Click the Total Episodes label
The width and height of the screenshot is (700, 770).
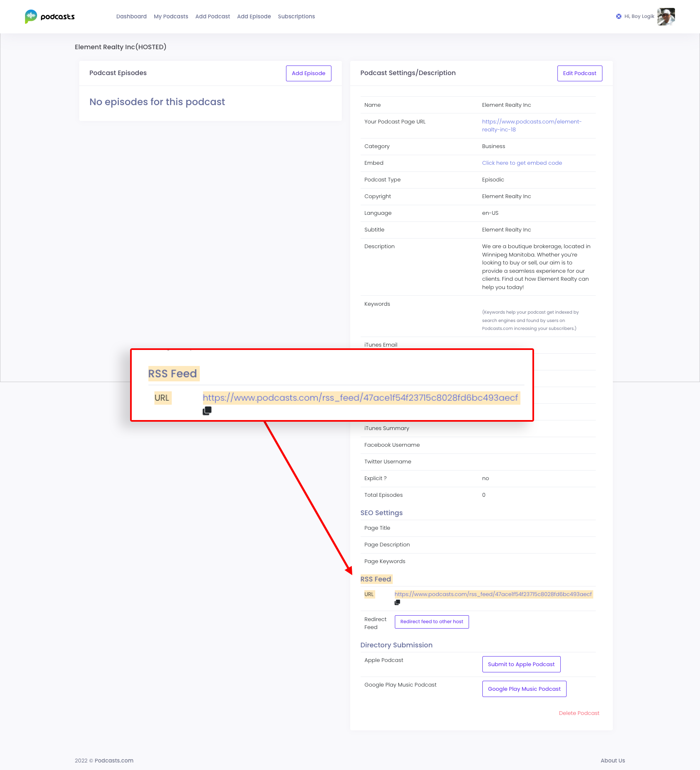click(x=384, y=495)
